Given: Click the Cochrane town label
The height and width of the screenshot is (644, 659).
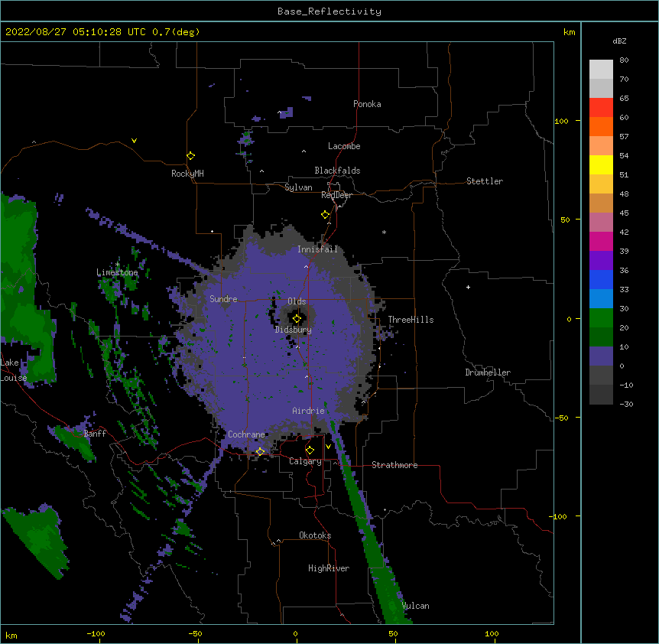Looking at the screenshot, I should [x=246, y=434].
